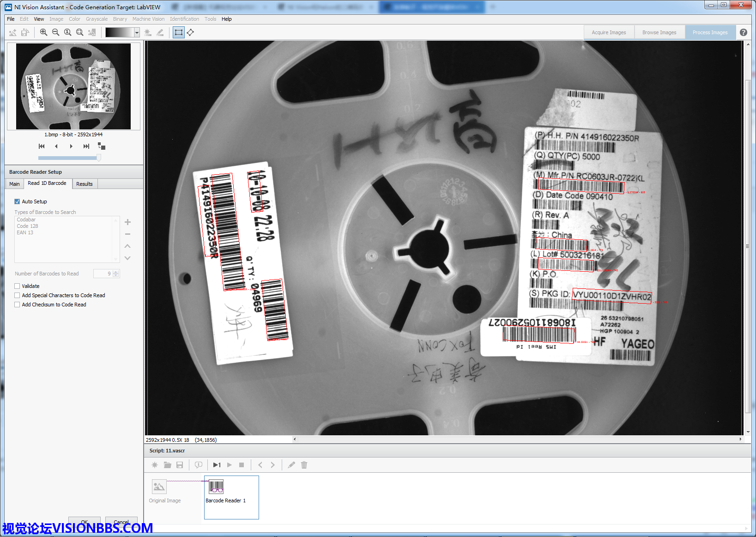Enable Add Special Characters to Code Read
This screenshot has width=756, height=537.
pos(17,295)
